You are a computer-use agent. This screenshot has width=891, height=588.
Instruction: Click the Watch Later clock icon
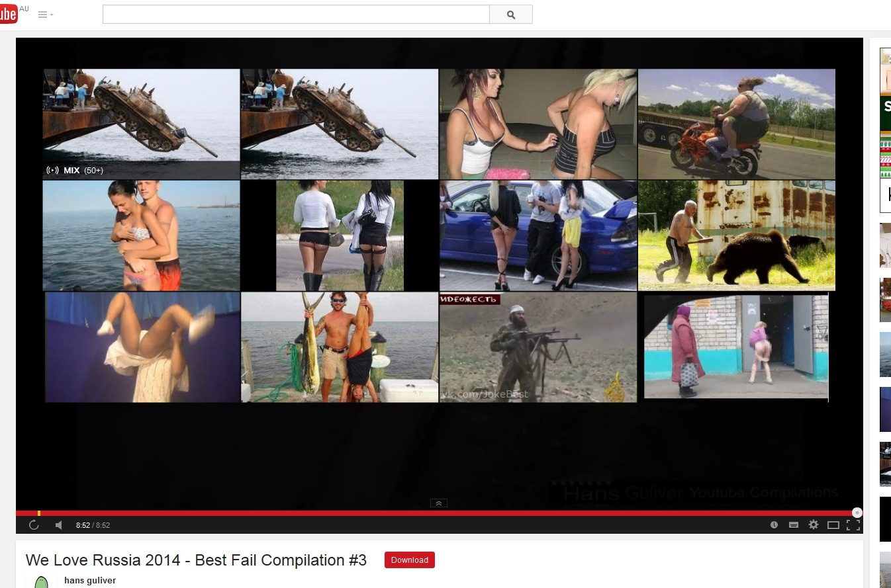[x=774, y=525]
